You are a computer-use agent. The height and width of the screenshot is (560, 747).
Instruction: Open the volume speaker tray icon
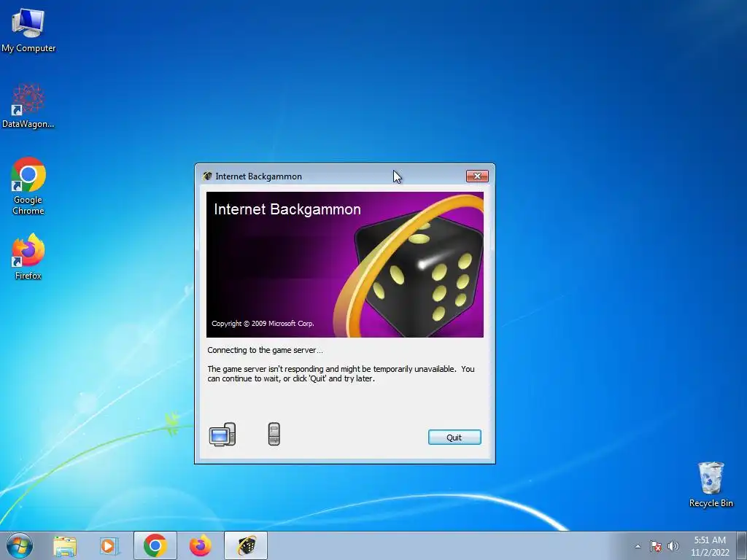[673, 546]
